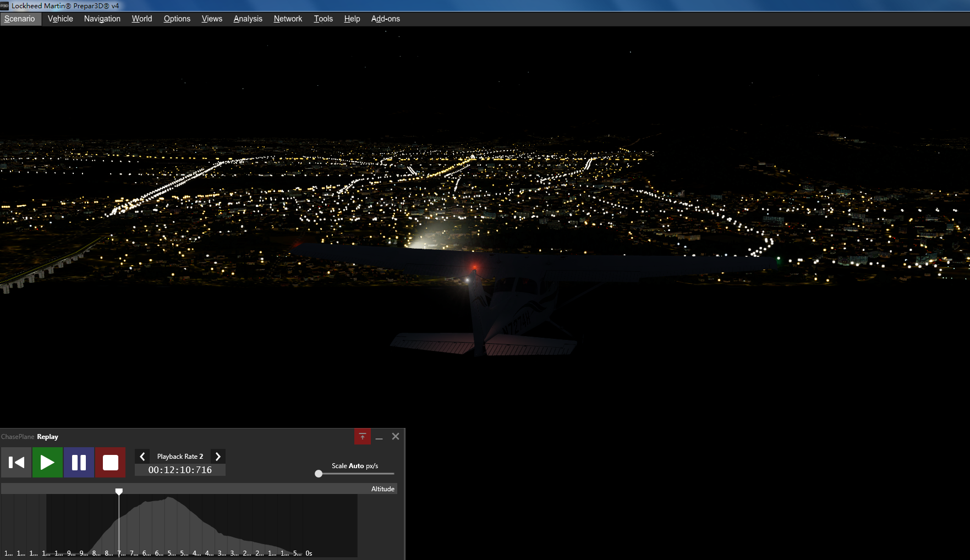Screen dimensions: 970x560
Task: Select the Prepar3D application icon in the title bar
Action: [x=6, y=6]
